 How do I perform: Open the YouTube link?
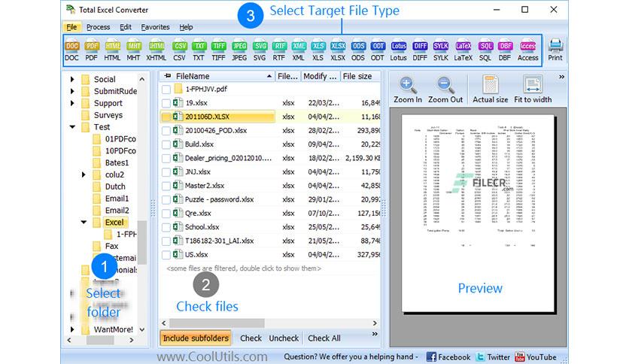pyautogui.click(x=536, y=356)
